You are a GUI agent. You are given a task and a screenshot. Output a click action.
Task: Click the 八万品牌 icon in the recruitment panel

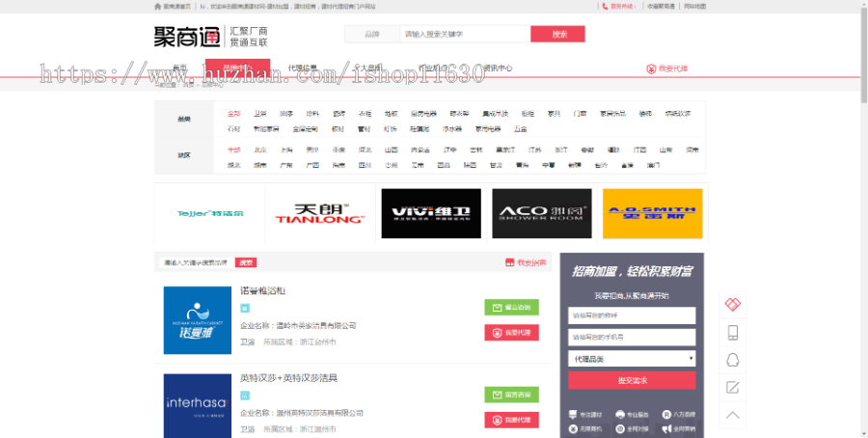click(x=666, y=414)
